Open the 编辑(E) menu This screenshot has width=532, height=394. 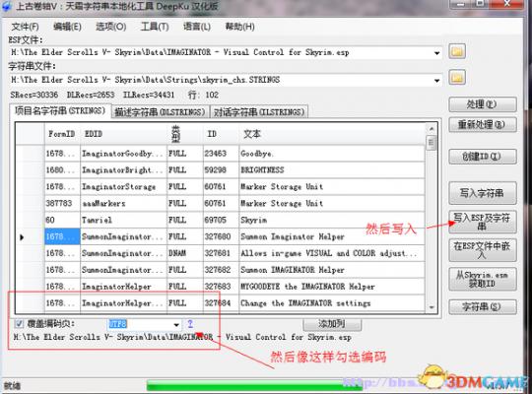pos(67,27)
